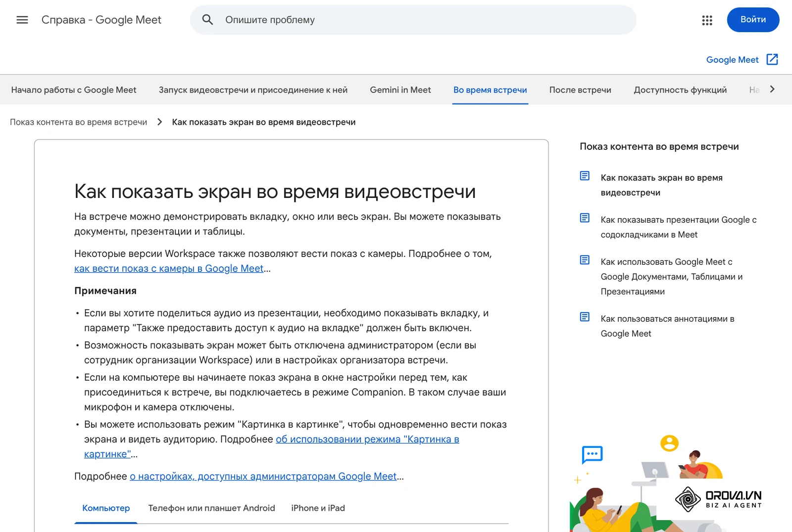Click article icon beside "Как показывать презентации Google"
This screenshot has width=792, height=532.
point(585,218)
